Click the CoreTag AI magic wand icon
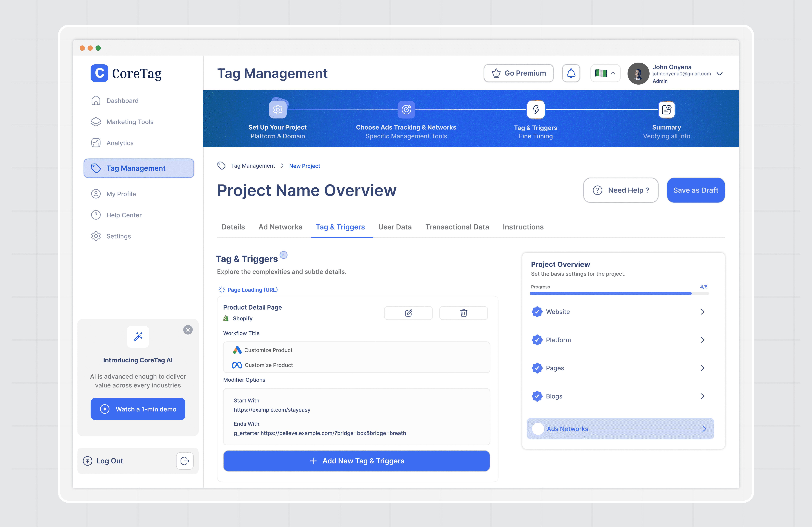812x527 pixels. (138, 337)
